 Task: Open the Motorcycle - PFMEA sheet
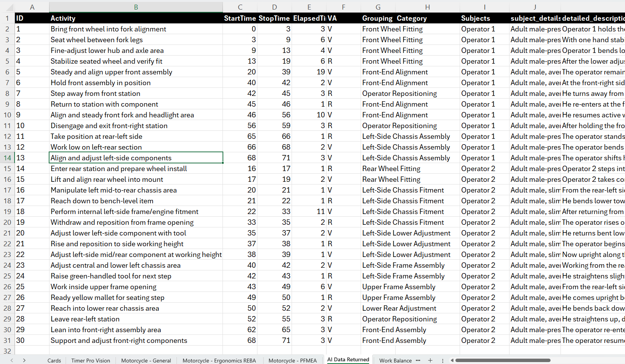[x=293, y=361]
